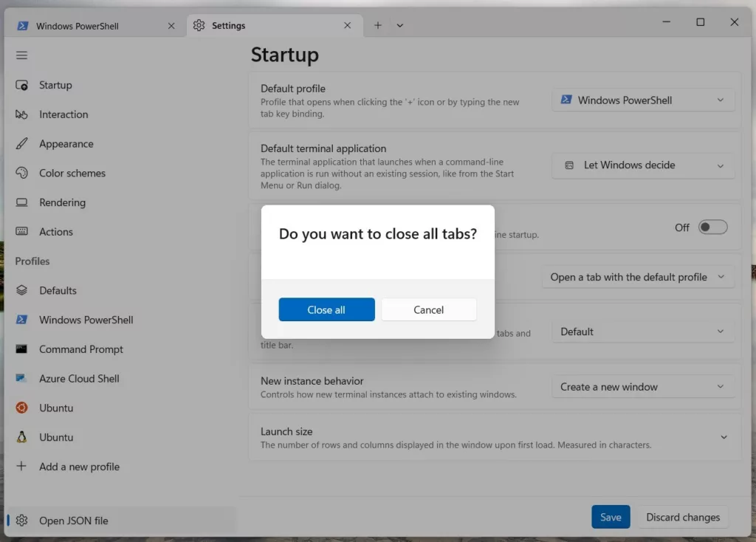Select the Settings tab

point(275,26)
